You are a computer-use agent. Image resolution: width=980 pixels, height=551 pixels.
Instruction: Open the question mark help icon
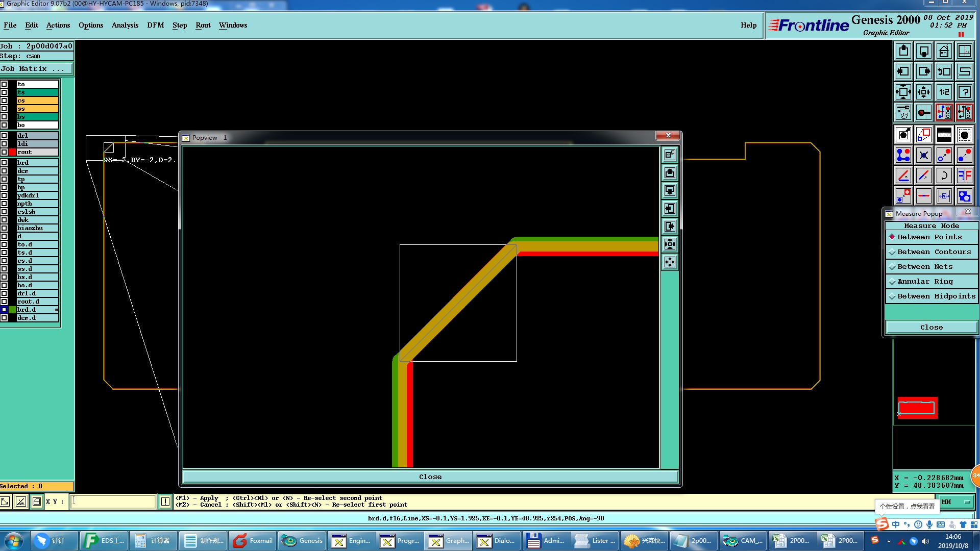(964, 92)
